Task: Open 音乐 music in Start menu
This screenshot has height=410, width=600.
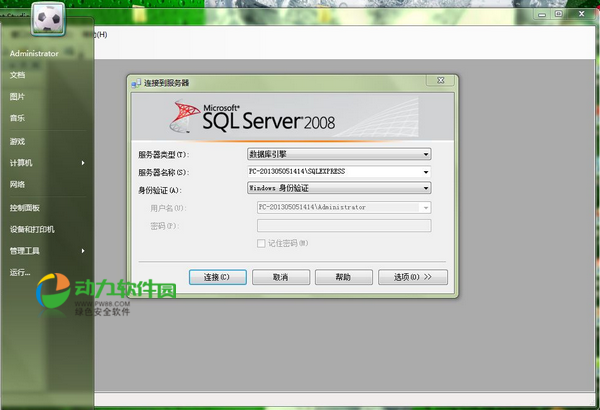Action: [17, 118]
